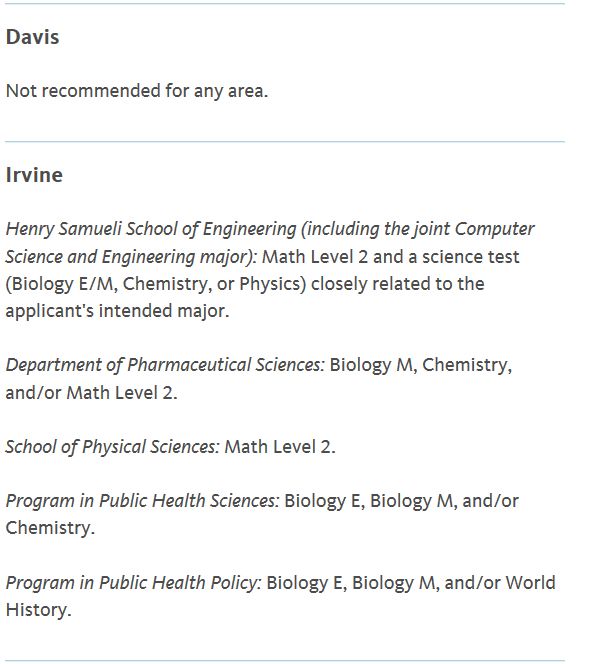Click 'and/or Math Level 2.' line

91,393
